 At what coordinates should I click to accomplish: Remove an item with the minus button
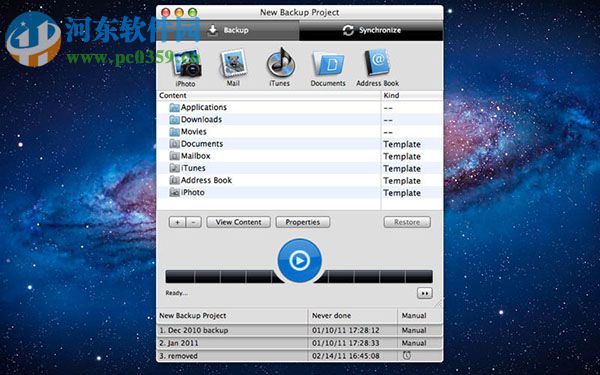pos(194,222)
